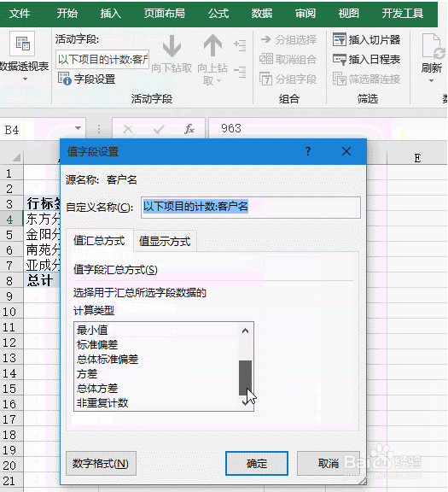
Task: Select the 页面布局 ribbon tab
Action: [165, 14]
